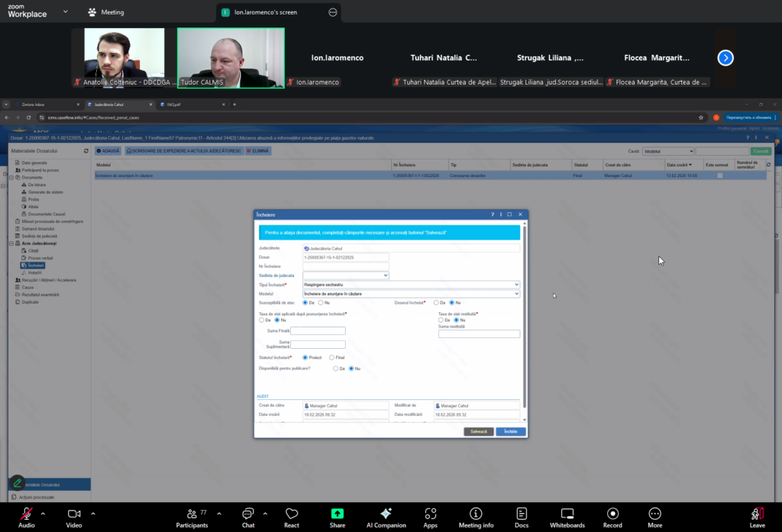Click the Salvează button

click(x=478, y=431)
